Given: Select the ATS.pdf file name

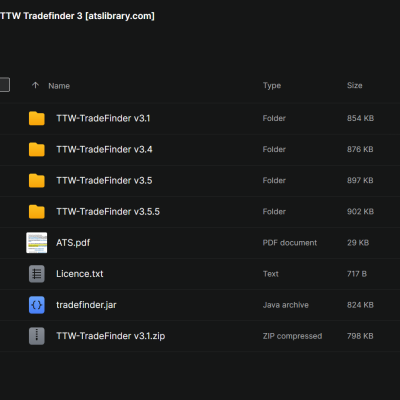Looking at the screenshot, I should (73, 243).
